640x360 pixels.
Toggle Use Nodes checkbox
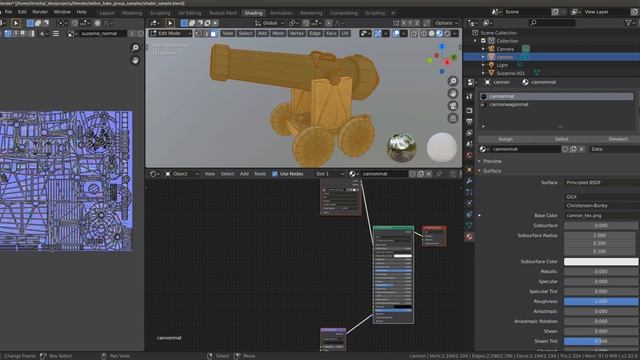tap(275, 174)
